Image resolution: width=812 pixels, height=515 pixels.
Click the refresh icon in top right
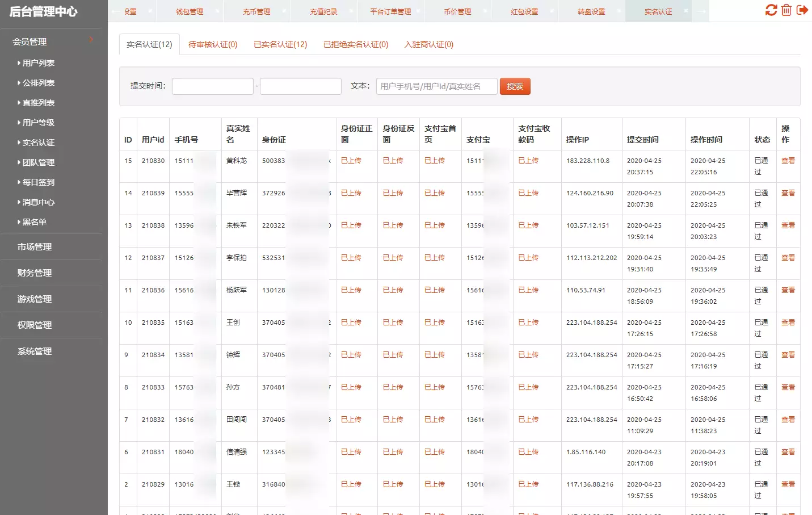[771, 10]
